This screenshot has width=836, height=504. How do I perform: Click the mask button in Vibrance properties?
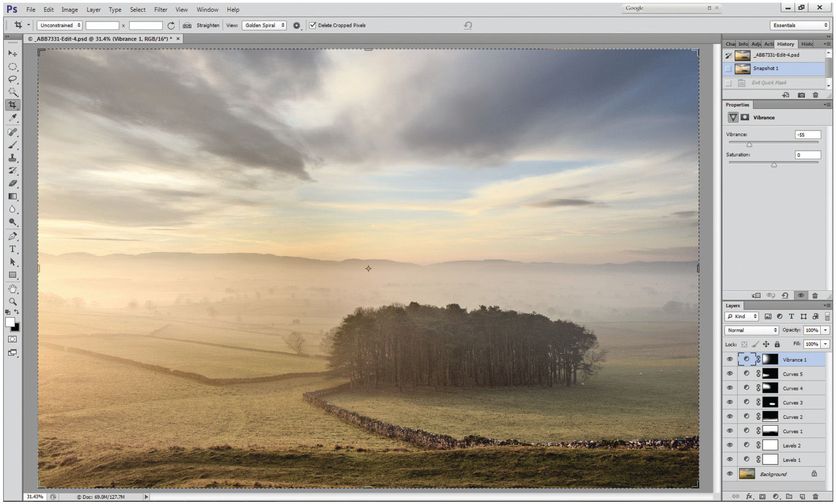coord(745,117)
